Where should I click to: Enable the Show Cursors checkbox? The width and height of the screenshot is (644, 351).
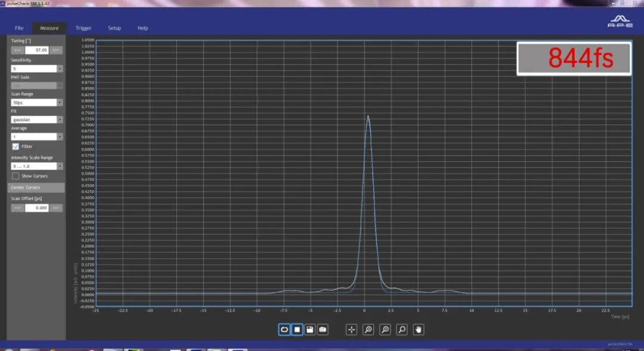click(x=16, y=176)
